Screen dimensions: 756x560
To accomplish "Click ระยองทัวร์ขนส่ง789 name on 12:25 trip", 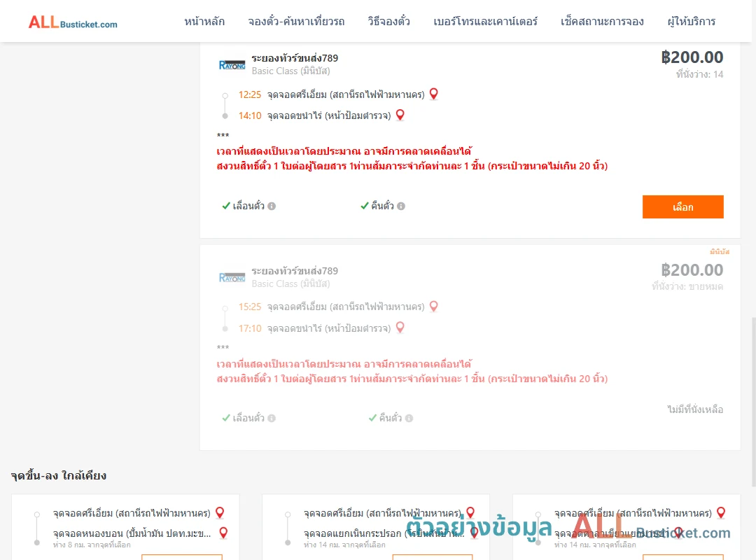I will (295, 58).
